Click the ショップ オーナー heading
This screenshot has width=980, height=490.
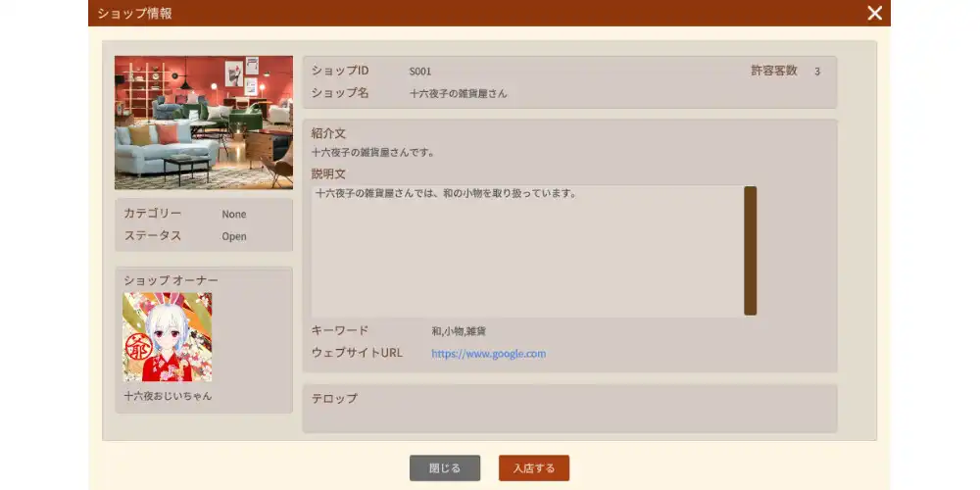point(171,280)
